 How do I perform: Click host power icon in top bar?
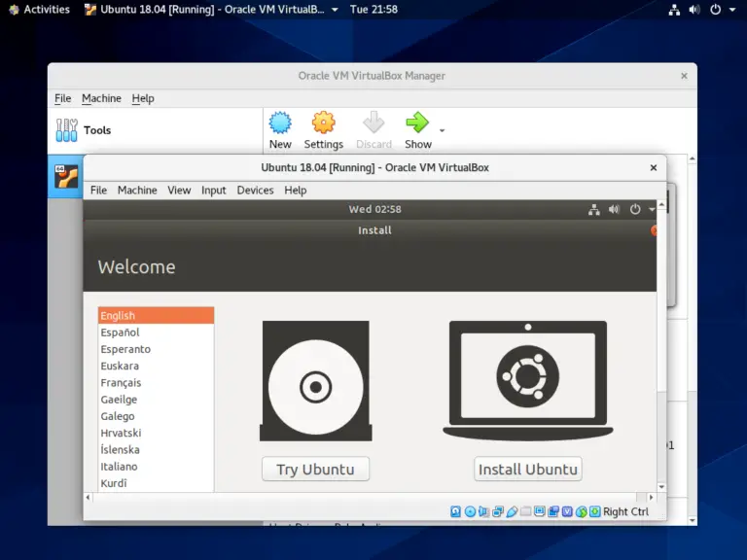[x=716, y=10]
